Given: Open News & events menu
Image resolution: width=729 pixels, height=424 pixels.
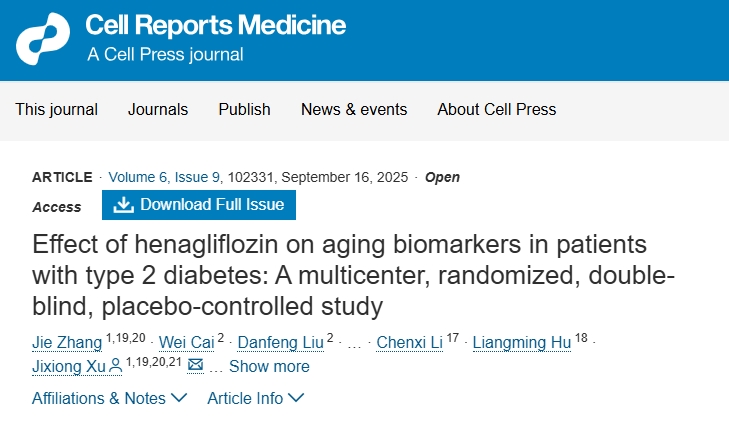Looking at the screenshot, I should pos(354,109).
